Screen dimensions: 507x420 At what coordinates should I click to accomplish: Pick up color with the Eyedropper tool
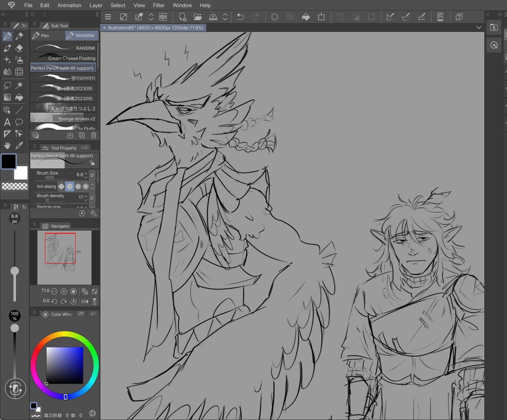coord(19,146)
